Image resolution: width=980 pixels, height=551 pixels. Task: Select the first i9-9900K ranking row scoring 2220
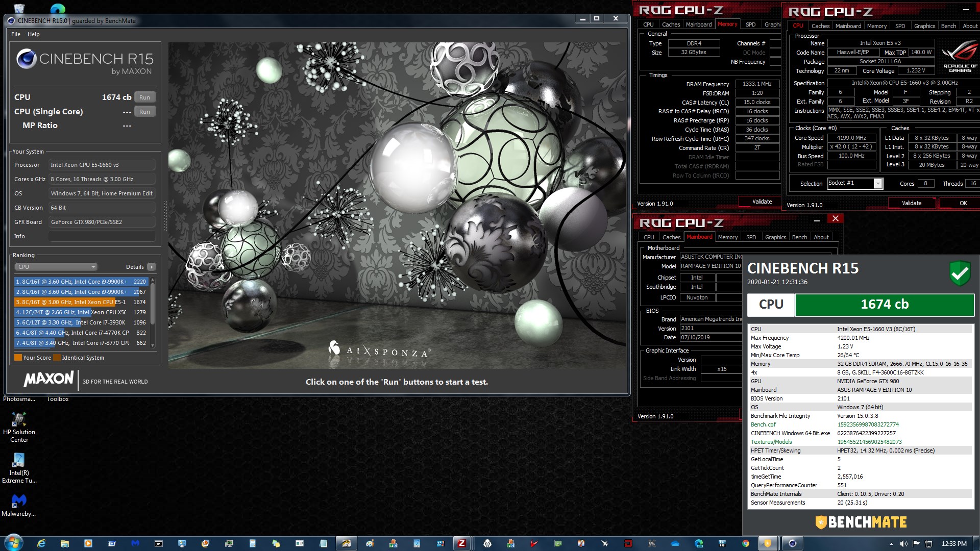click(x=81, y=282)
